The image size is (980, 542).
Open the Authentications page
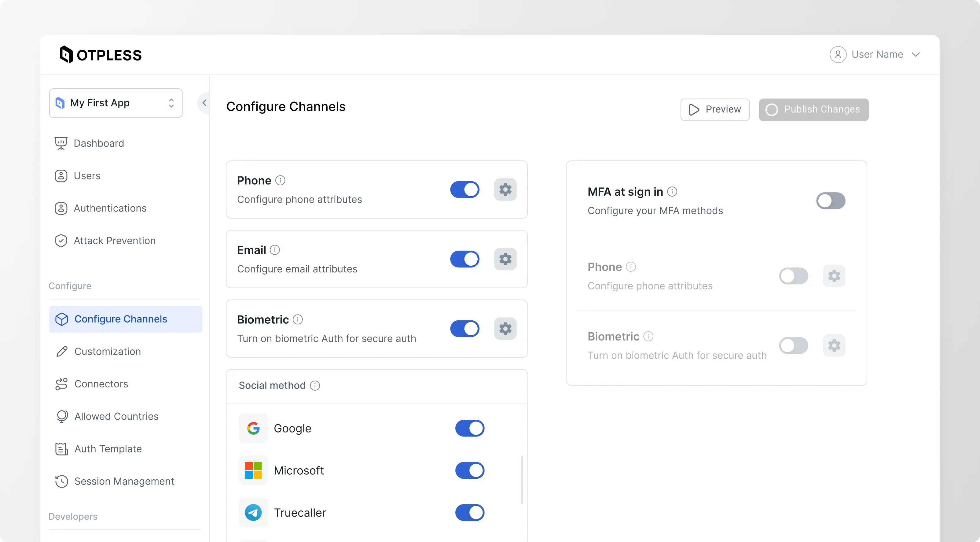pos(110,208)
